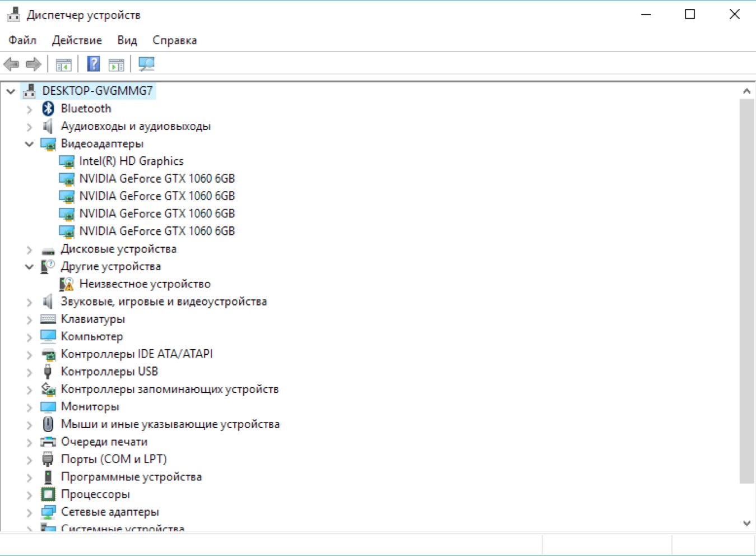Open the Файл menu
Screen dimensions: 756x556
coord(22,40)
